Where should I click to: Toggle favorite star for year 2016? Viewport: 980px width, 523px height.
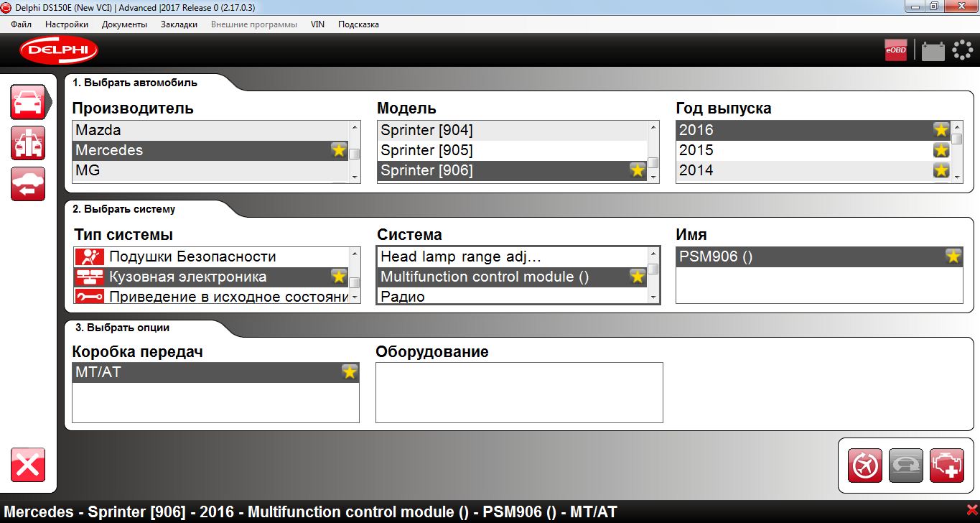pyautogui.click(x=941, y=130)
